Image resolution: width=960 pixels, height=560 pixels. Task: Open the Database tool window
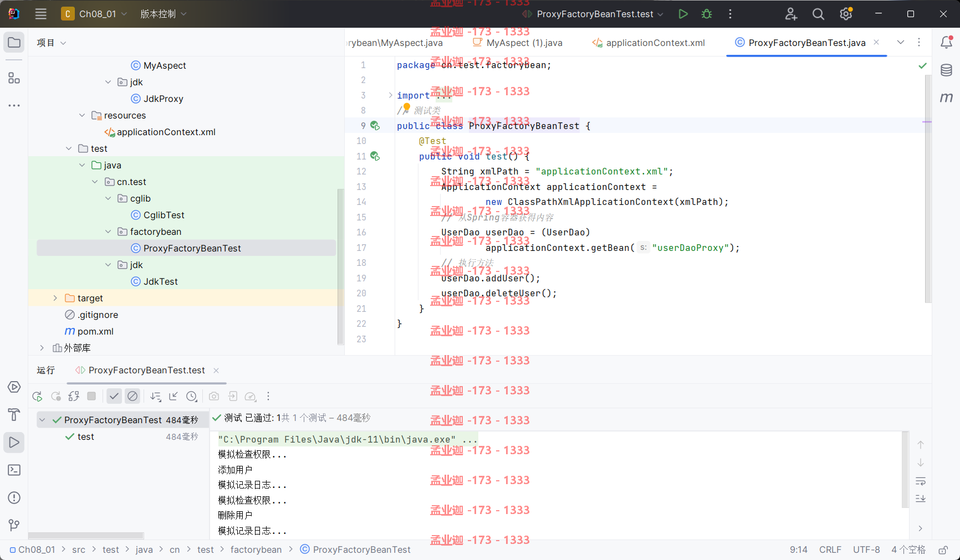tap(946, 70)
